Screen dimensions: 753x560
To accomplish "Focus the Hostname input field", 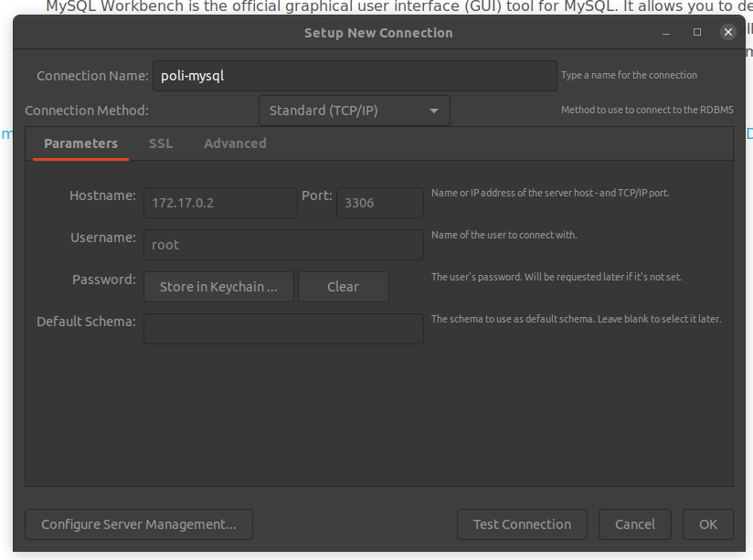I will coord(221,203).
